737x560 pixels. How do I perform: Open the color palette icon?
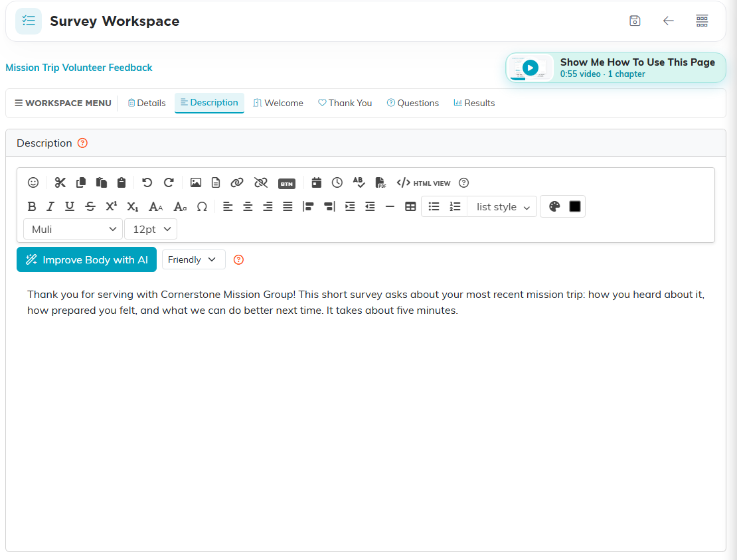[554, 206]
